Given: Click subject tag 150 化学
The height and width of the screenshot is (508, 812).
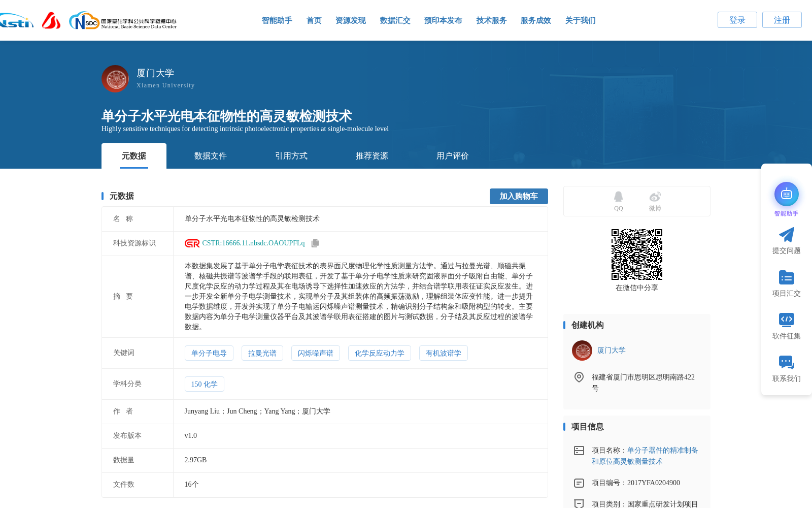Looking at the screenshot, I should (x=205, y=384).
